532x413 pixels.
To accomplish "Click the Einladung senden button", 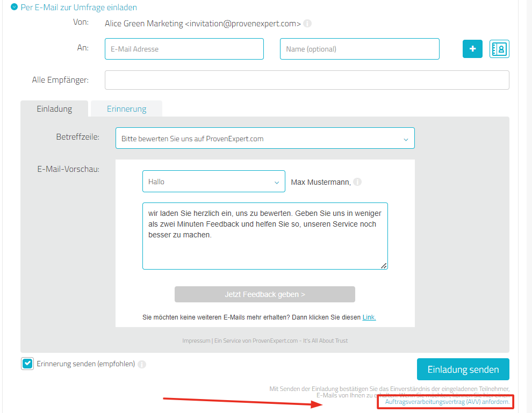I will (x=463, y=369).
